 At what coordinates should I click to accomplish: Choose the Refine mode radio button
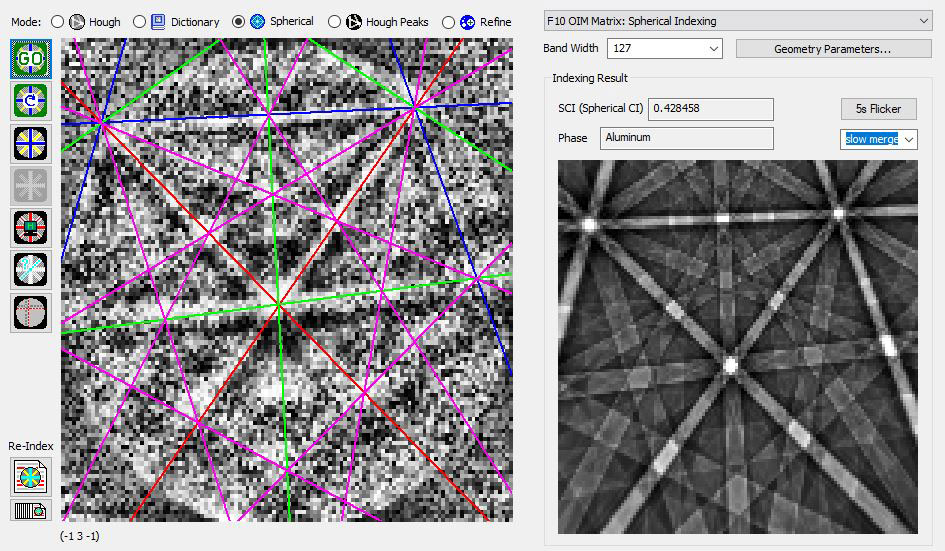pos(448,21)
